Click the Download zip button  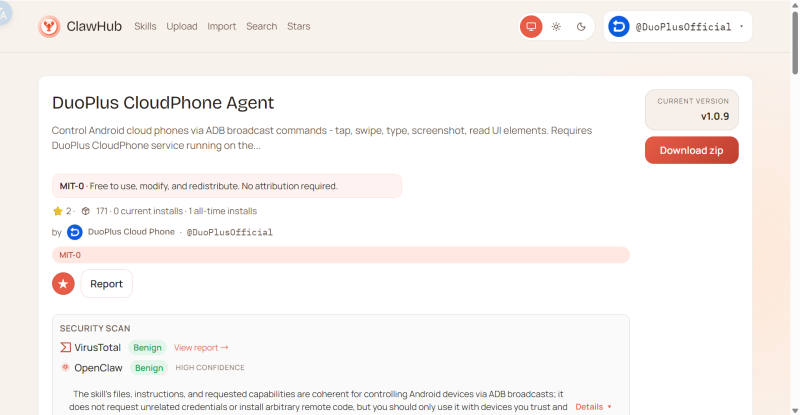[691, 150]
